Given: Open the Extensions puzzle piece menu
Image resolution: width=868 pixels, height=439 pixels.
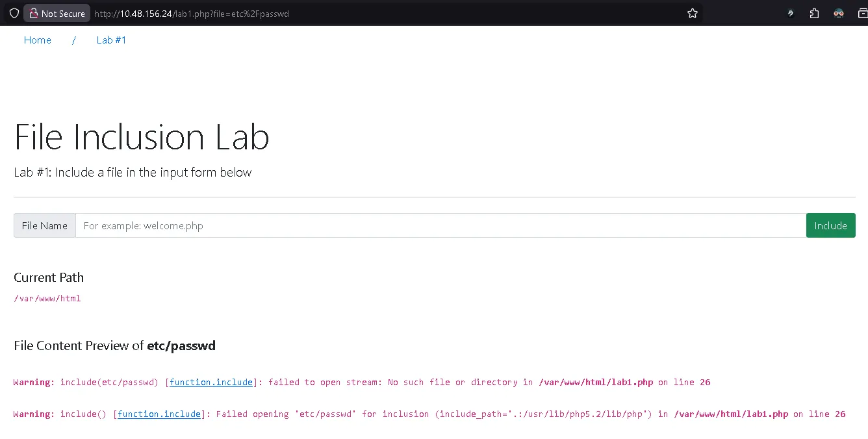Looking at the screenshot, I should pyautogui.click(x=814, y=13).
